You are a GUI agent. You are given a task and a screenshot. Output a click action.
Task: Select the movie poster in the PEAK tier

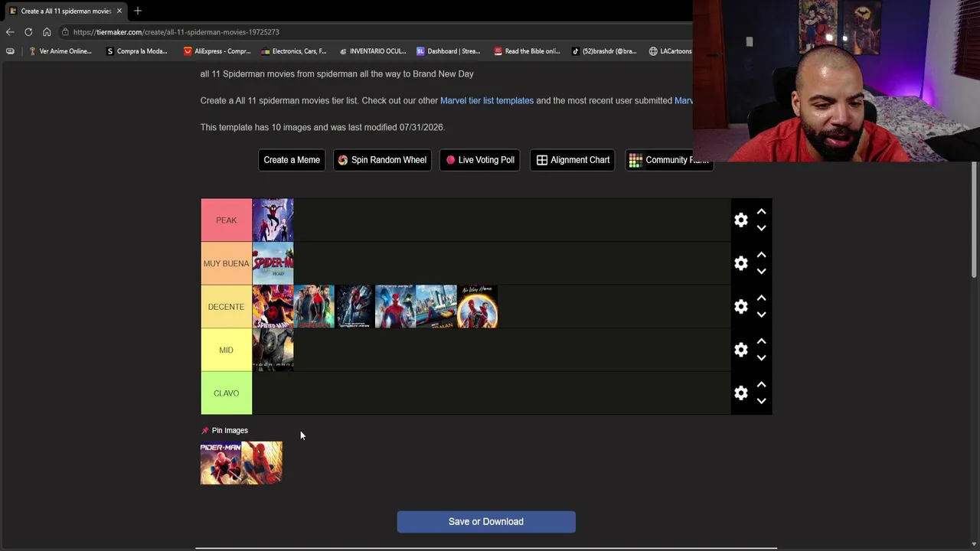point(273,220)
